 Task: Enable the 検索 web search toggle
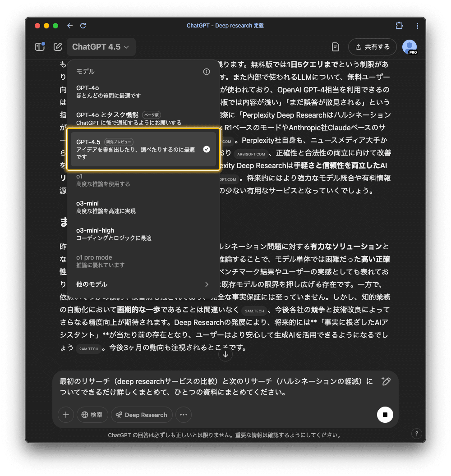pos(92,415)
